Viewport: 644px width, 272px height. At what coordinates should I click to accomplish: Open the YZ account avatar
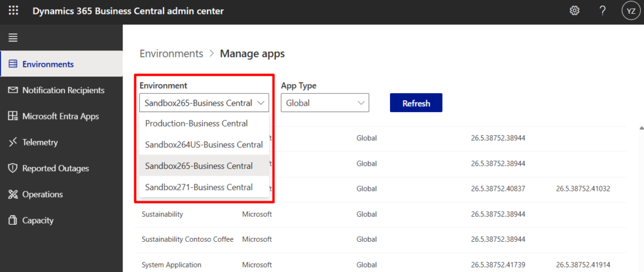(x=630, y=11)
